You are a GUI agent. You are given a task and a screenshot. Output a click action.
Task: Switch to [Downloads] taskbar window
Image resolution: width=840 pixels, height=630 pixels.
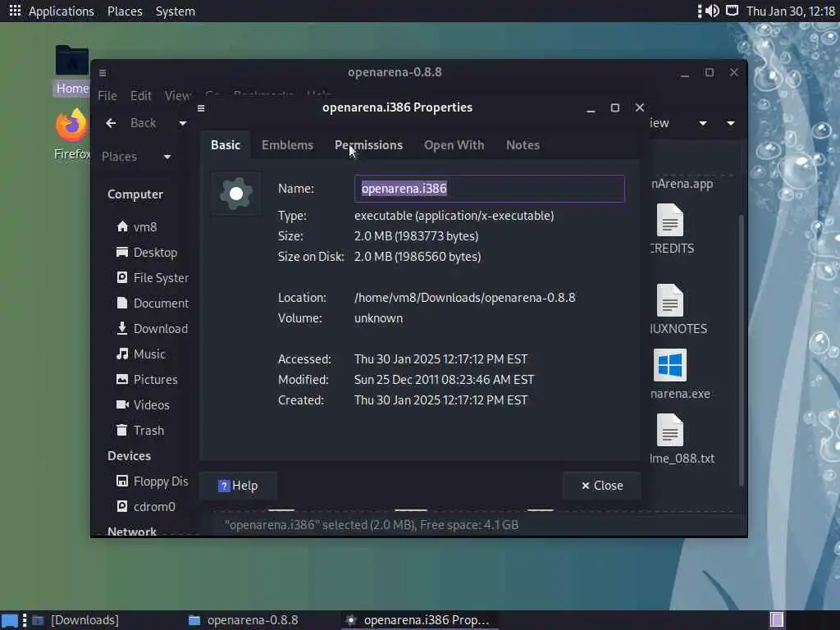pyautogui.click(x=75, y=620)
